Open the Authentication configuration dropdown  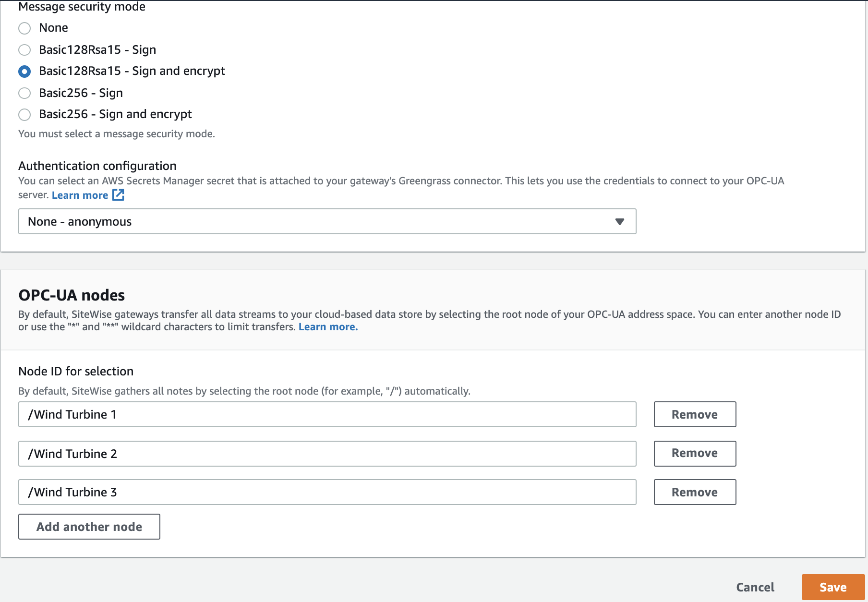[x=326, y=221]
